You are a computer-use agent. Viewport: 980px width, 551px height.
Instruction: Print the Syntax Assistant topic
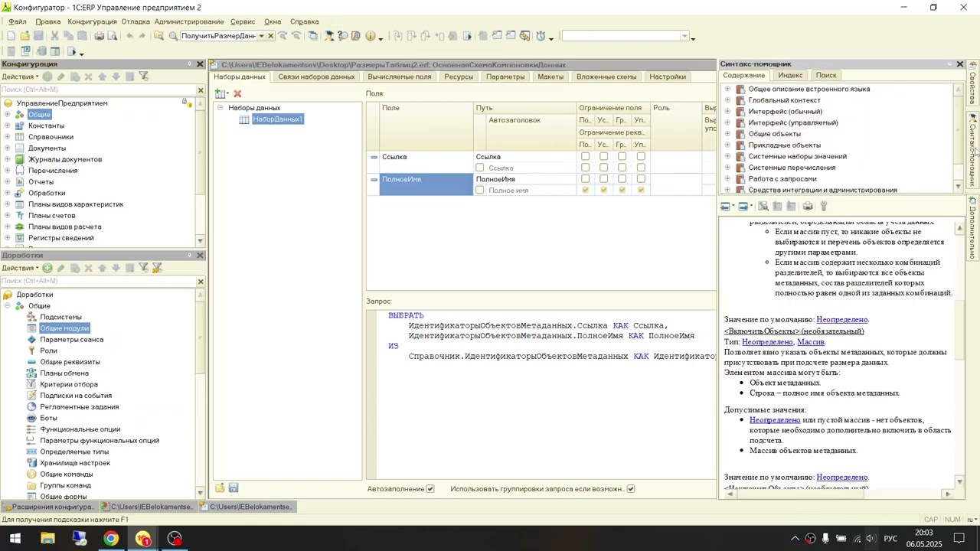pyautogui.click(x=808, y=207)
